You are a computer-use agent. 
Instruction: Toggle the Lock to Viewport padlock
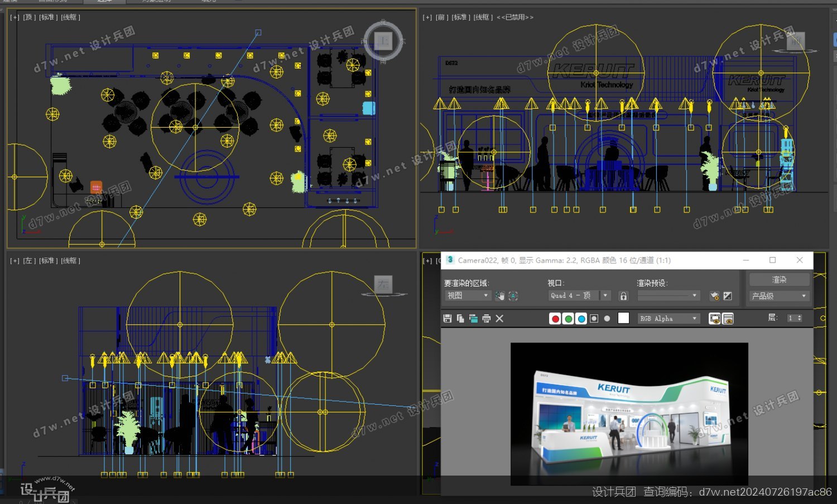click(624, 295)
